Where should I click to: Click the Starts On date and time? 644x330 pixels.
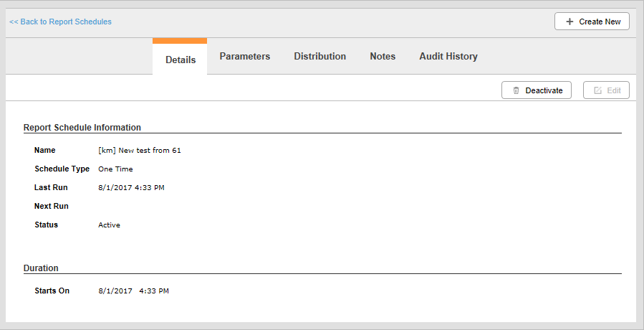pos(133,291)
